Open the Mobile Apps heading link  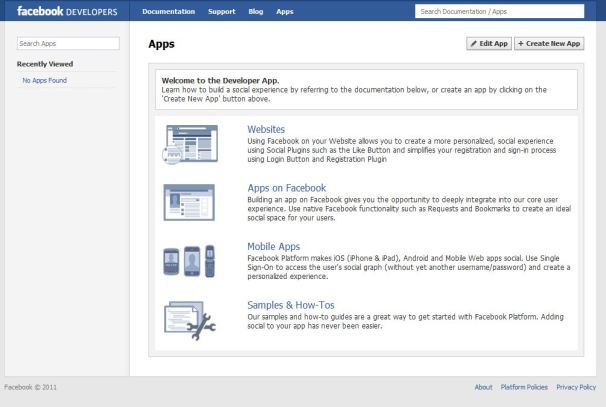point(274,247)
